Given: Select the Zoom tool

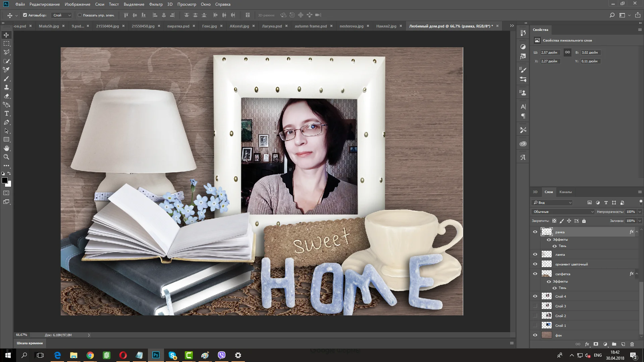Looking at the screenshot, I should tap(6, 157).
